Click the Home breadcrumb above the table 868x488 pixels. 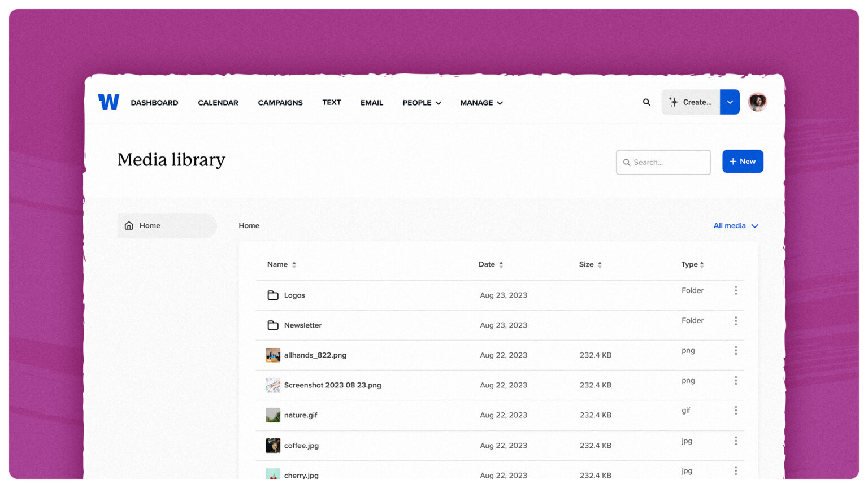(x=249, y=225)
